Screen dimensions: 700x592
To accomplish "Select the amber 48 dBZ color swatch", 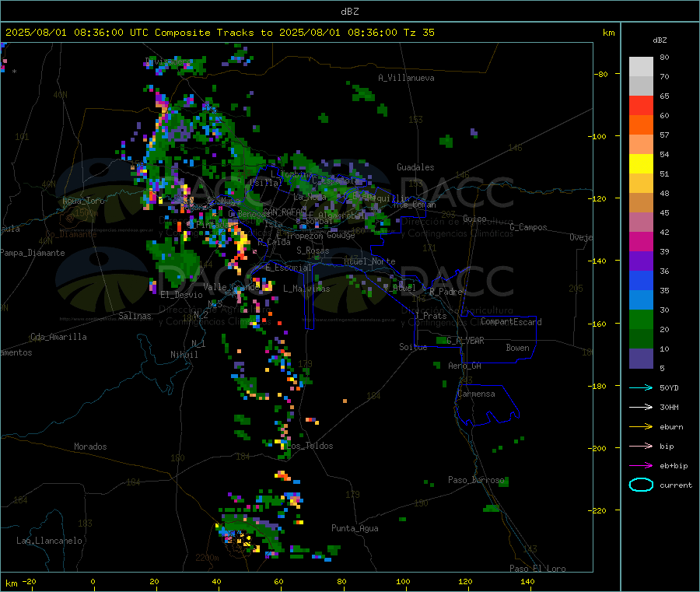I will 641,184.
